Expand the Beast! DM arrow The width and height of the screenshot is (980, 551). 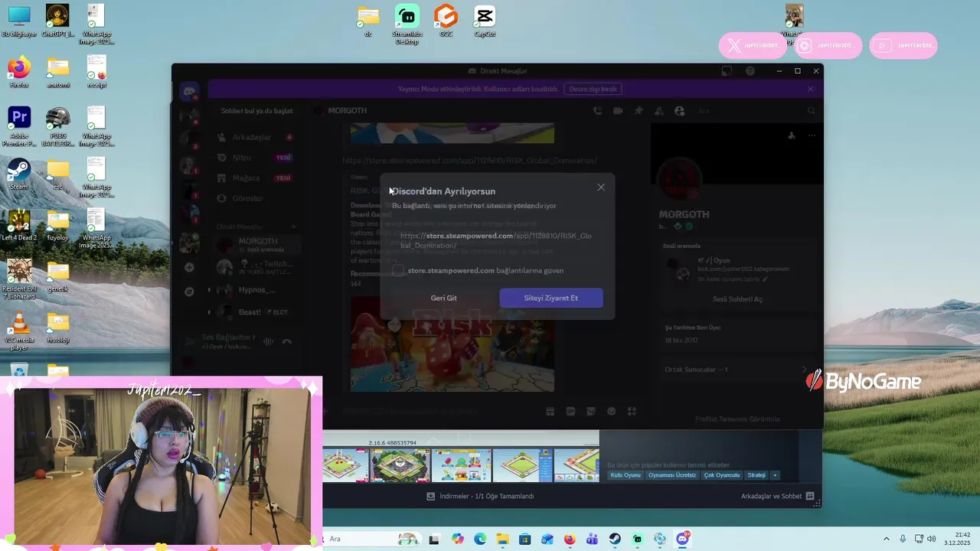(x=209, y=312)
